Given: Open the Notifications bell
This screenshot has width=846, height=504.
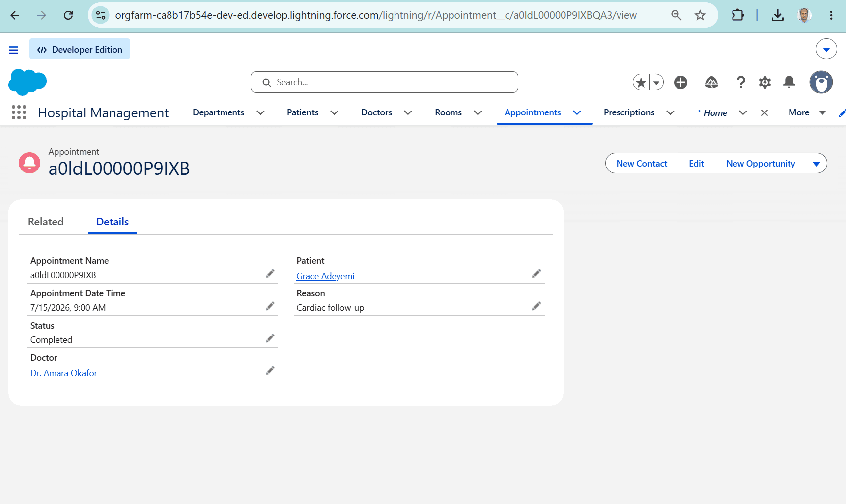Looking at the screenshot, I should pos(789,82).
